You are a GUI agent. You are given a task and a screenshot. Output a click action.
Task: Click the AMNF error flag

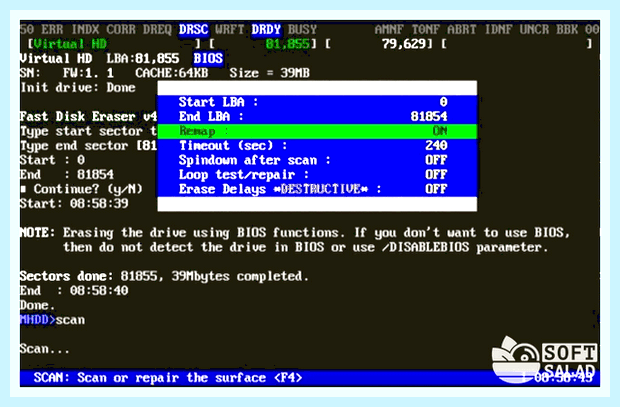tap(389, 29)
